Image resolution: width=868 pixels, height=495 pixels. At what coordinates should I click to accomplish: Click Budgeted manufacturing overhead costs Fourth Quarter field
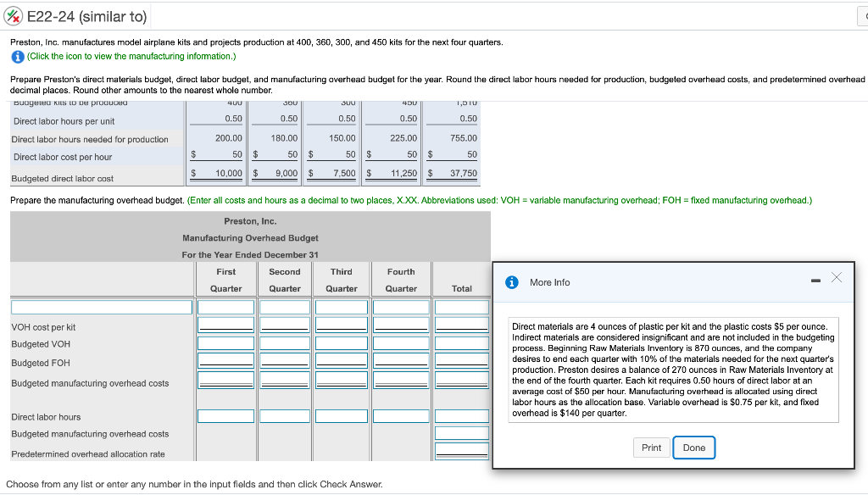pyautogui.click(x=401, y=380)
